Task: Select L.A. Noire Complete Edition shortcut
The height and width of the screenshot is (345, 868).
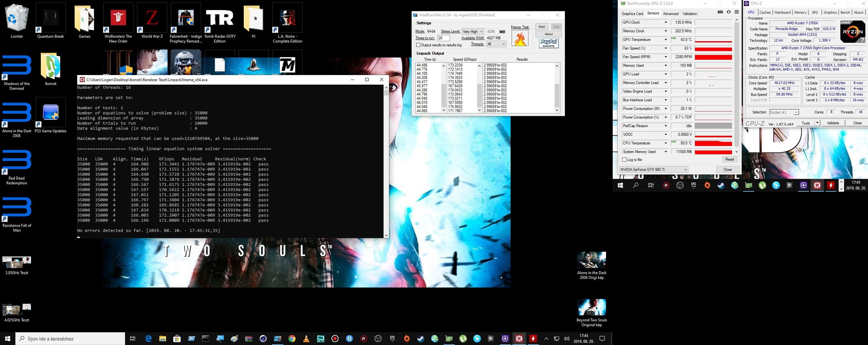Action: click(287, 23)
